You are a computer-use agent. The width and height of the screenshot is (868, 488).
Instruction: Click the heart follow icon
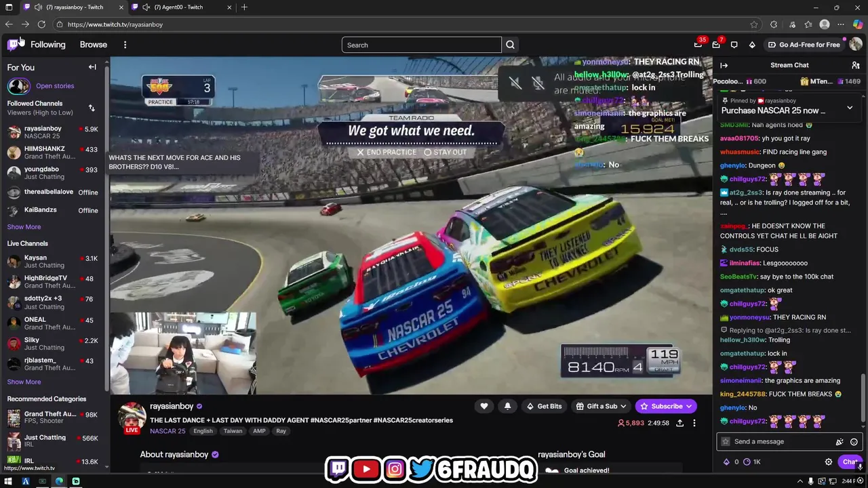484,406
